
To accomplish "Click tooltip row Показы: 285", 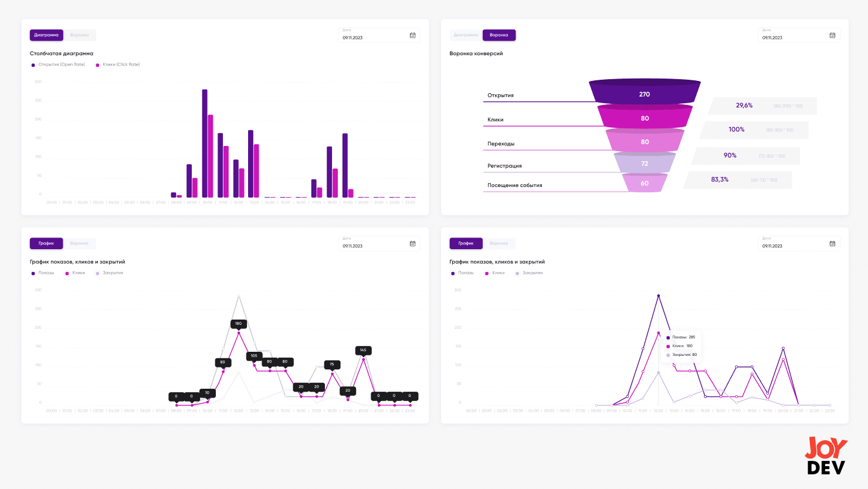I will (x=681, y=337).
